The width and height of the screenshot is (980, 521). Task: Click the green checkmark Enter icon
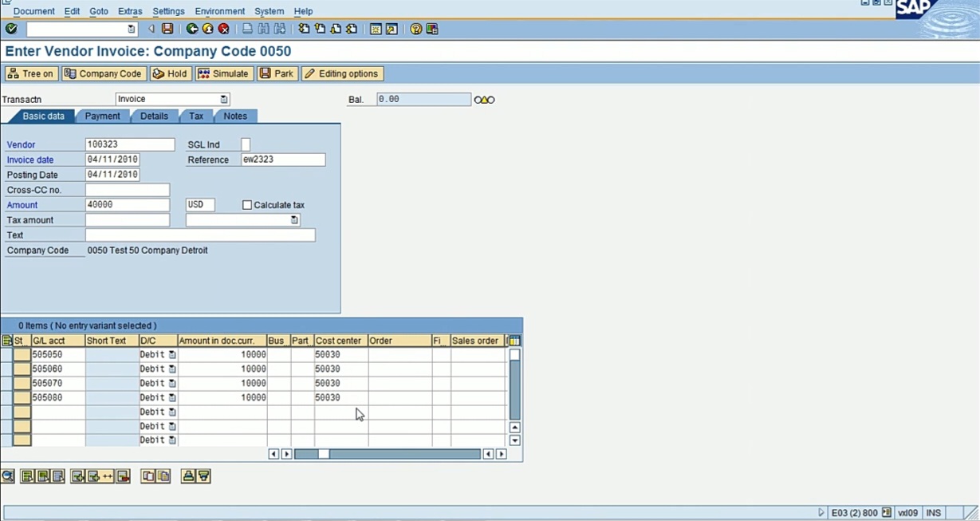click(10, 29)
